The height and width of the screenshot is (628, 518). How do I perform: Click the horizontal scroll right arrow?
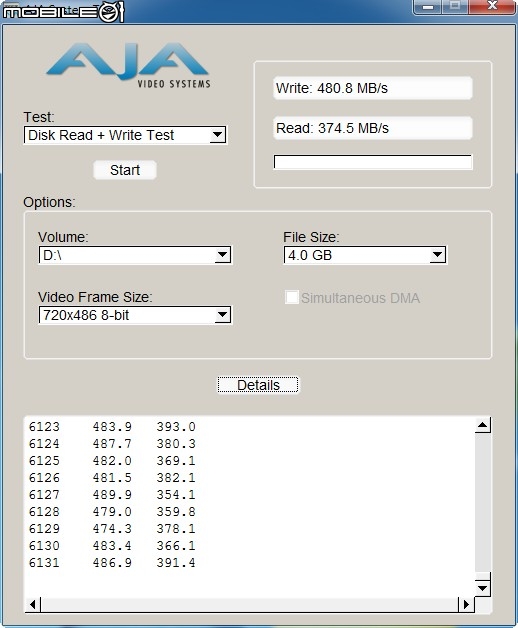pyautogui.click(x=466, y=604)
